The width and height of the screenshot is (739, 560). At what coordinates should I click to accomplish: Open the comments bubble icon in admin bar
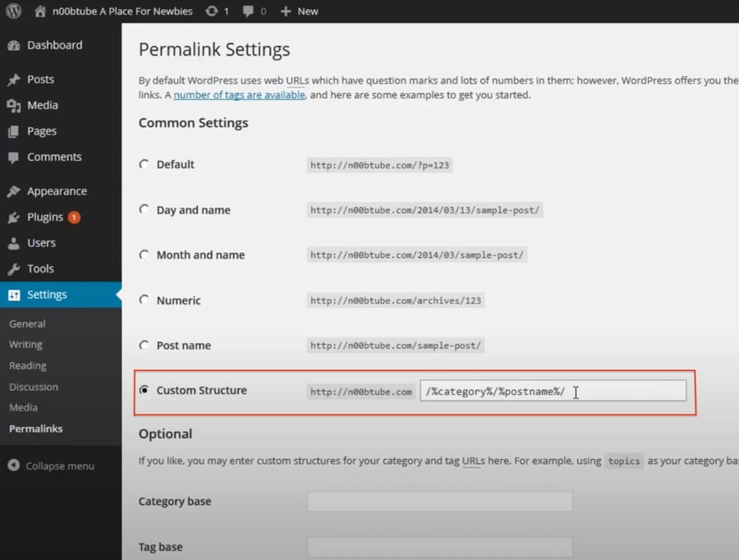pyautogui.click(x=248, y=11)
